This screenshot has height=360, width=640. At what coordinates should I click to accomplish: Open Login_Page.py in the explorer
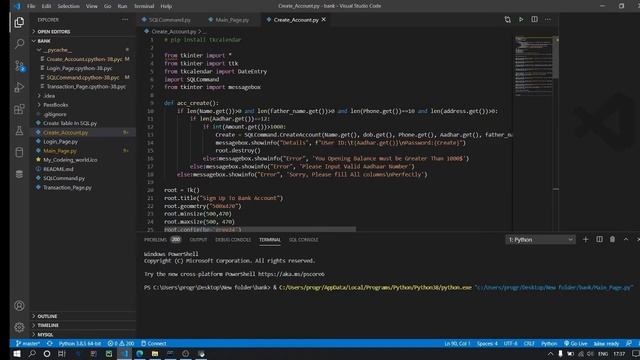[x=60, y=142]
